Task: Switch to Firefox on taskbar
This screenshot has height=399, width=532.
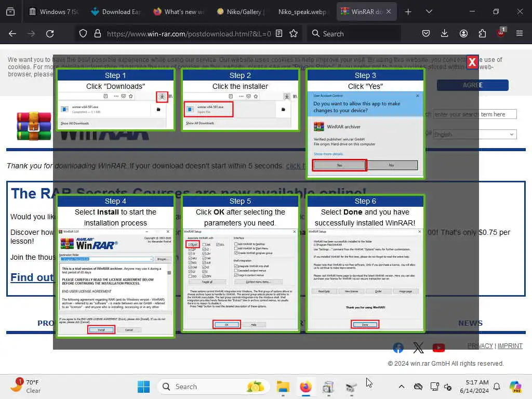Action: click(305, 387)
